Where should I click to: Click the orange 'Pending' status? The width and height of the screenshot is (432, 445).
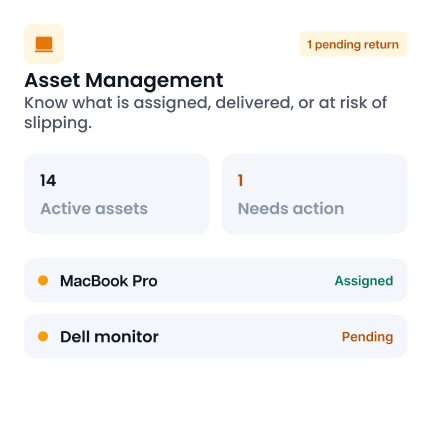(x=368, y=337)
